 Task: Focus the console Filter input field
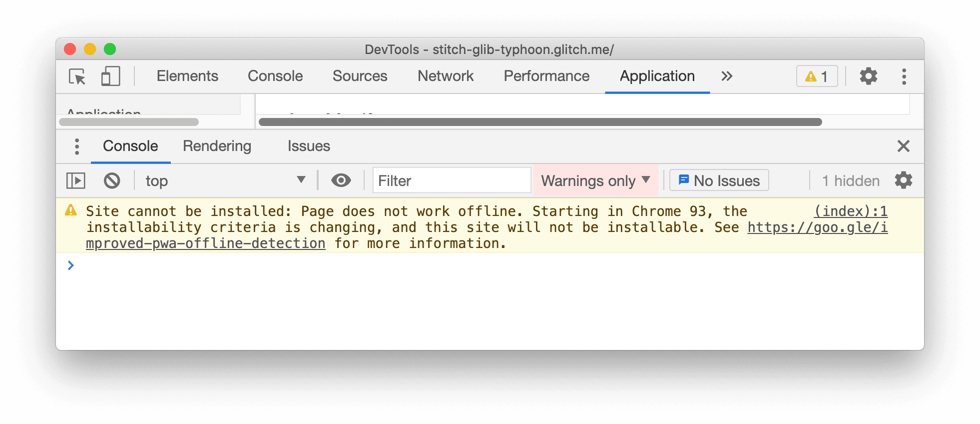[x=451, y=180]
